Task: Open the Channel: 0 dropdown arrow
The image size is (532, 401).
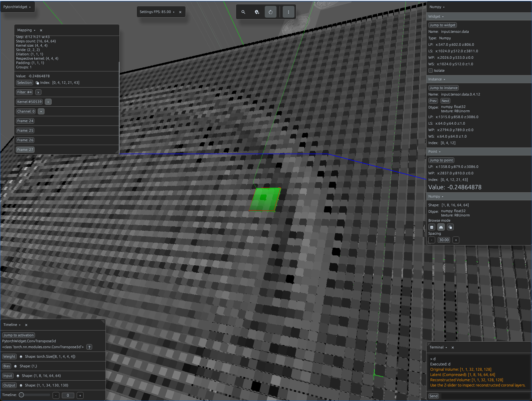Action: click(41, 112)
